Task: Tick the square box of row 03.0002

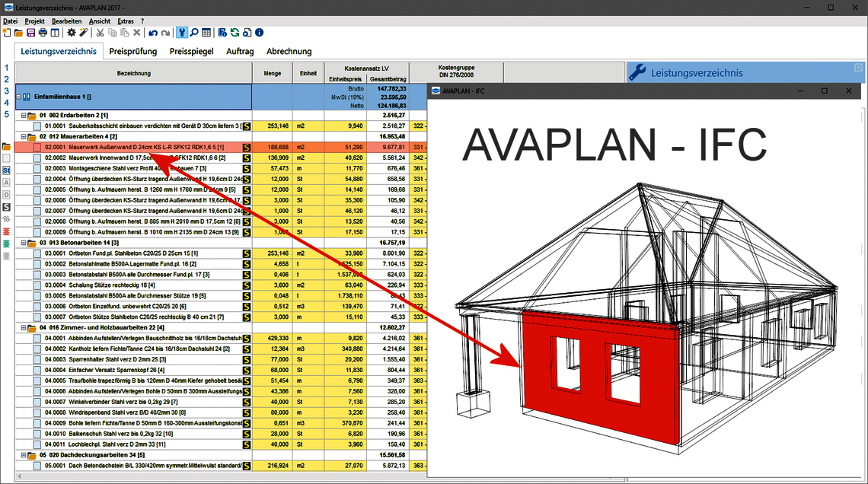Action: tap(37, 264)
